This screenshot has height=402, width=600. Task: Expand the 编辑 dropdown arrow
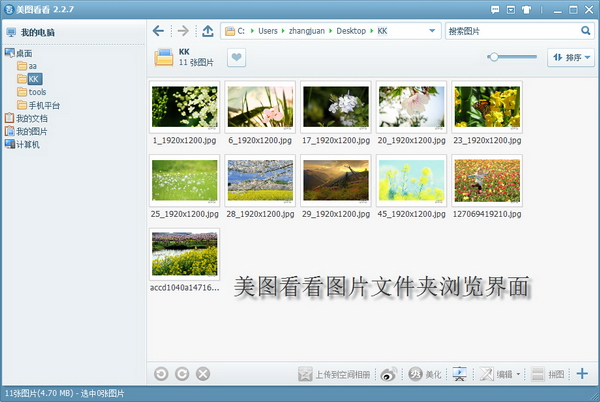click(518, 374)
